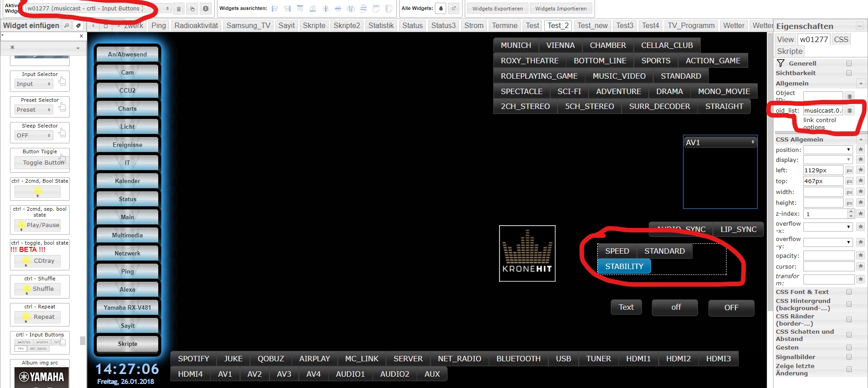
Task: Show widget info with the info icon
Action: (x=206, y=9)
